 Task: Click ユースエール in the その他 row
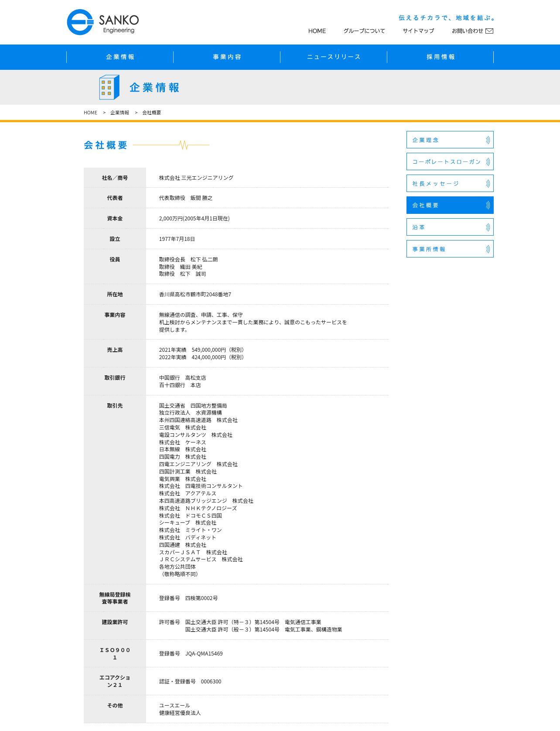(x=174, y=706)
